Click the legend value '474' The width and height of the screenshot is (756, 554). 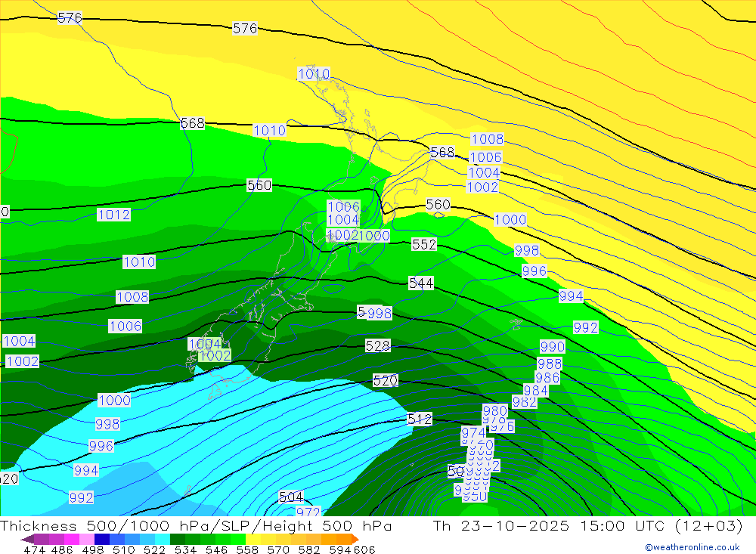tap(34, 550)
